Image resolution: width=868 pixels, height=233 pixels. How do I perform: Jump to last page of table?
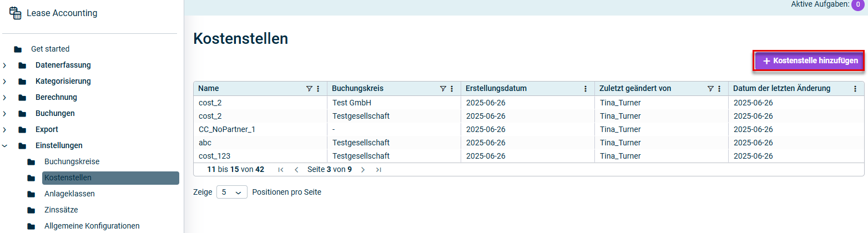tap(379, 170)
